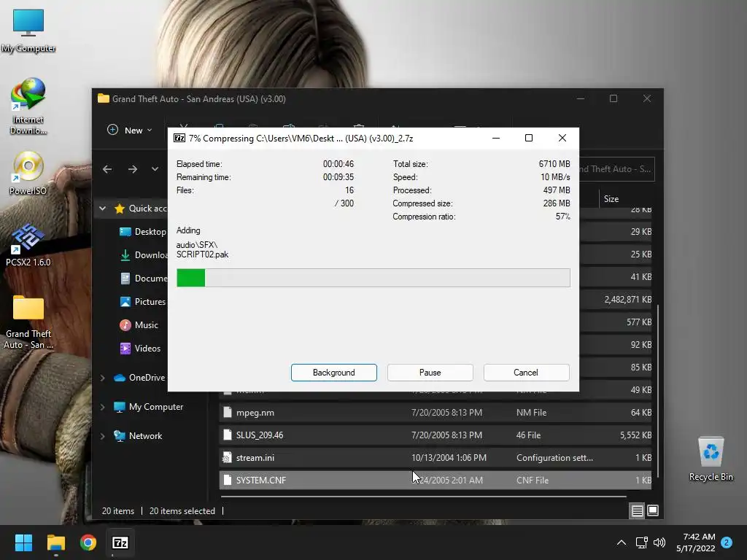
Task: Click folder icon in Explorer title bar
Action: (104, 98)
